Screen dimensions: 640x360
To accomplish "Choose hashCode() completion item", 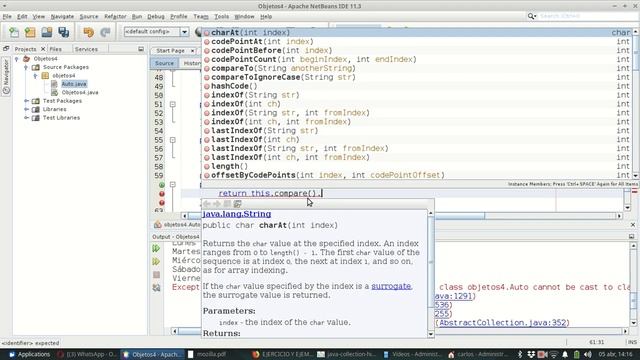I will point(418,86).
